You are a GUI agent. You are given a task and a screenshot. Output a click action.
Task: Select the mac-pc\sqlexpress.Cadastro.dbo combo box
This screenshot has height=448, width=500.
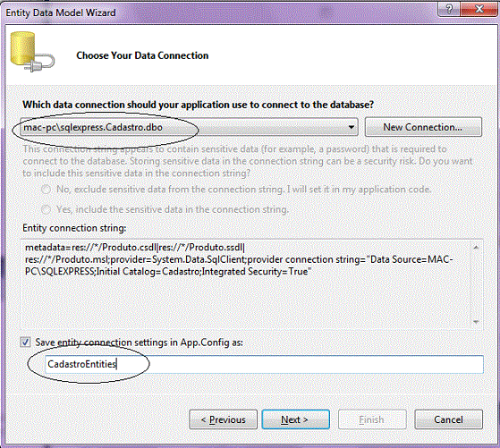[x=189, y=127]
